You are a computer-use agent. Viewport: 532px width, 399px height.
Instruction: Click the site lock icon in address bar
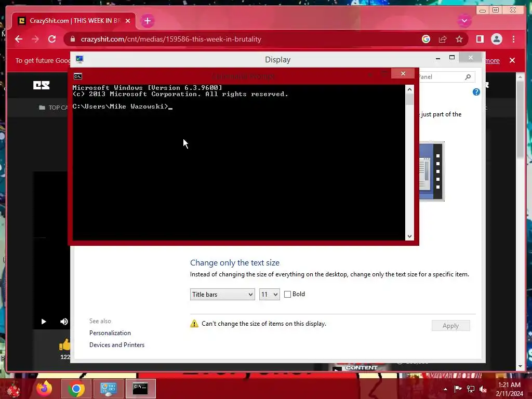click(73, 39)
